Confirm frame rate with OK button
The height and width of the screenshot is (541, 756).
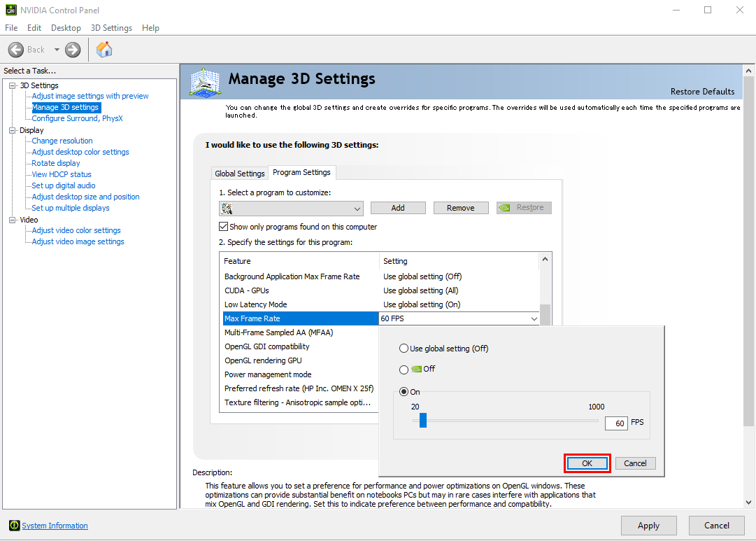[x=587, y=463]
